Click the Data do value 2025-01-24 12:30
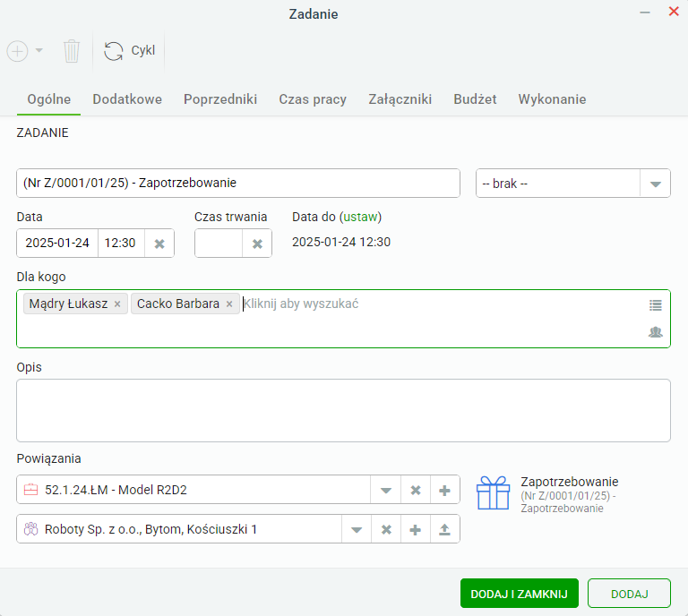This screenshot has height=616, width=688. (x=341, y=242)
